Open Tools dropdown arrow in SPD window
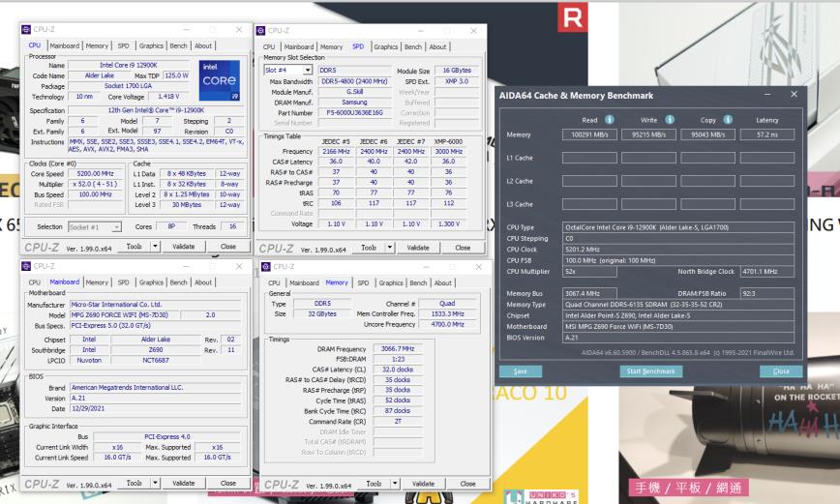Screen dimensions: 840x504 (389, 248)
